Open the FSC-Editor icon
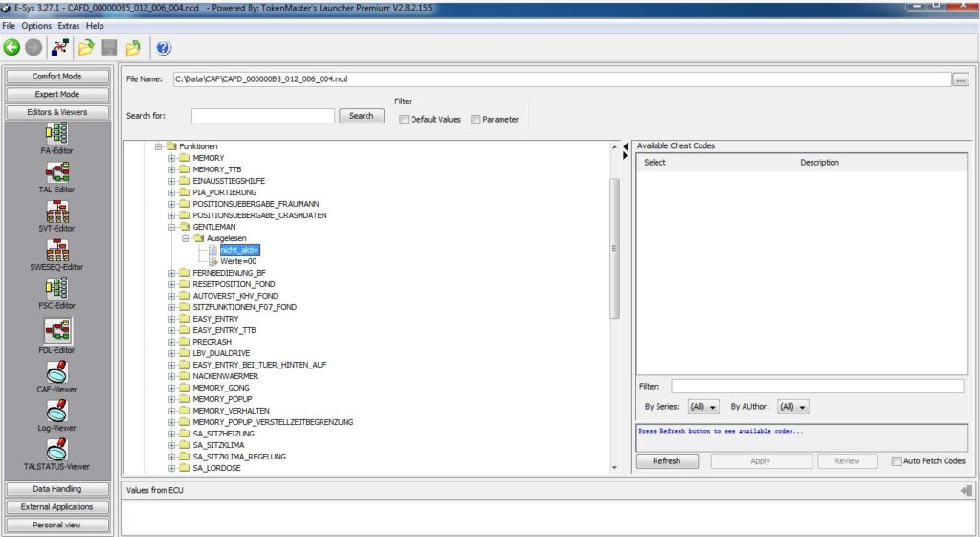The image size is (980, 537). click(x=56, y=288)
